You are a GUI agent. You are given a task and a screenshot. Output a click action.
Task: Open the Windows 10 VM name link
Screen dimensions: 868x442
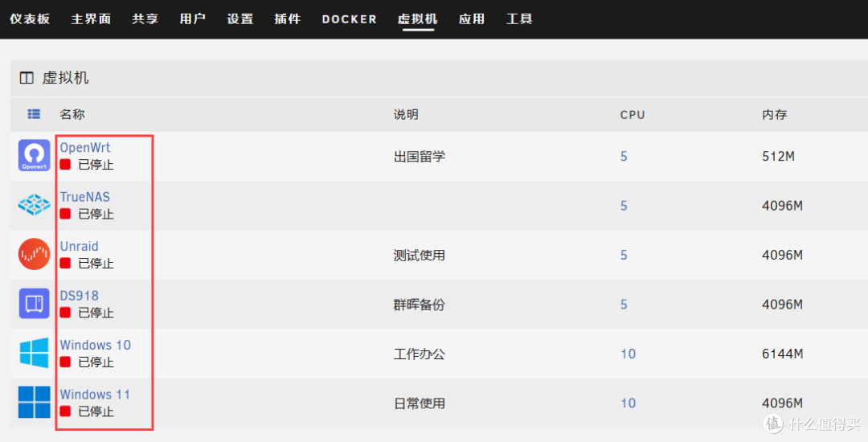(95, 346)
